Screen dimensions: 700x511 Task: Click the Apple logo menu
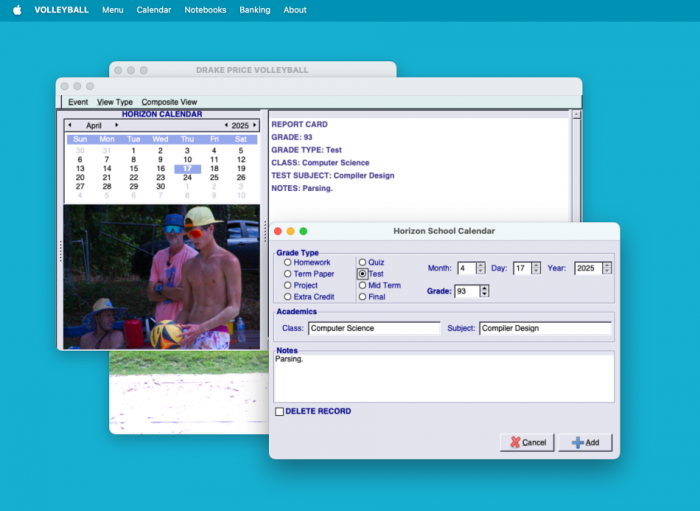point(17,10)
